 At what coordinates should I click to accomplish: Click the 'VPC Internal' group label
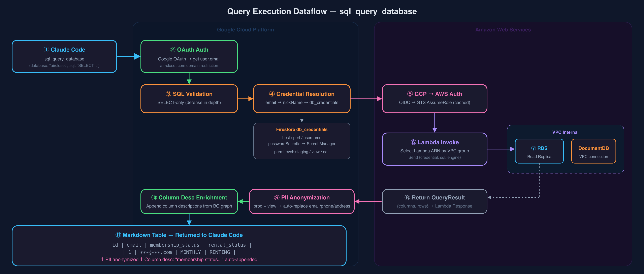pos(565,132)
